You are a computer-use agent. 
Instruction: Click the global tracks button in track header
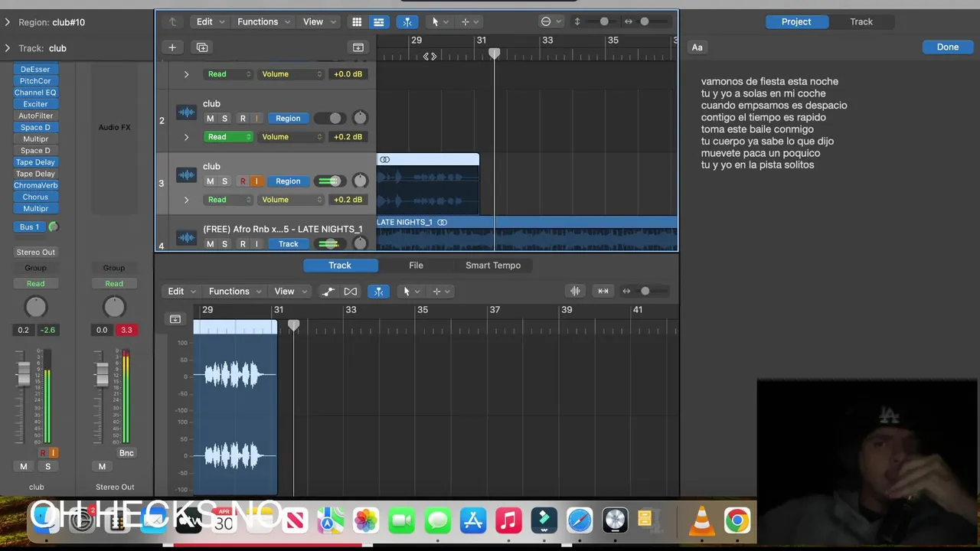[x=358, y=47]
